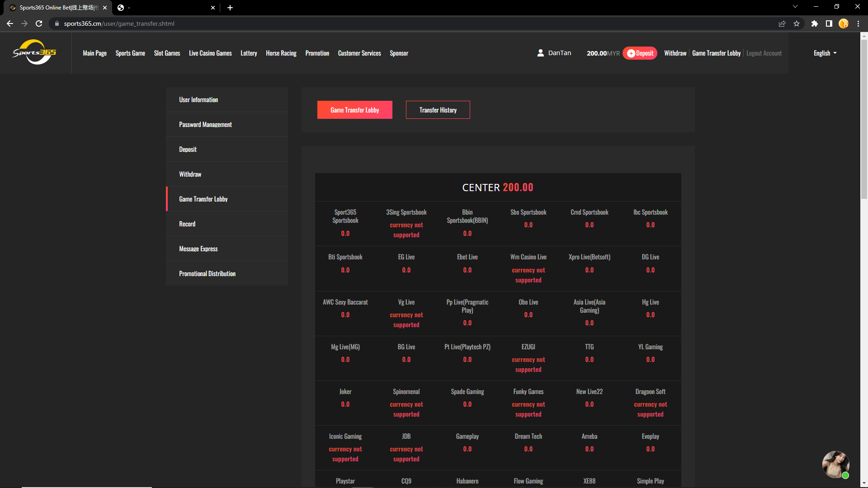
Task: Click the Sports365 logo
Action: pos(35,52)
